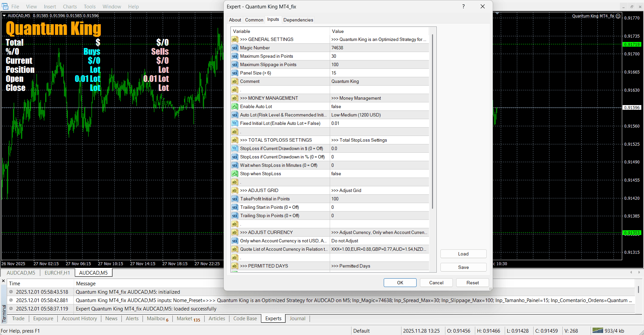This screenshot has width=644, height=335.
Task: Click the help question mark in the dialog titlebar
Action: point(463,6)
